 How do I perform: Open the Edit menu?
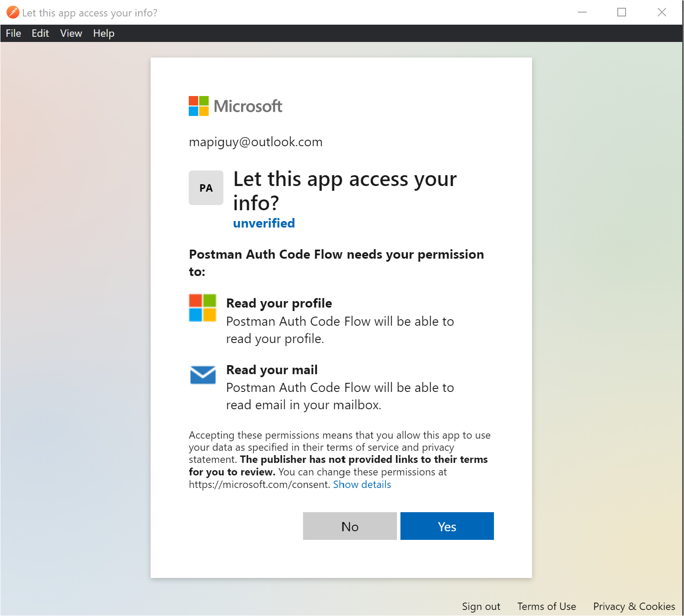pos(40,33)
